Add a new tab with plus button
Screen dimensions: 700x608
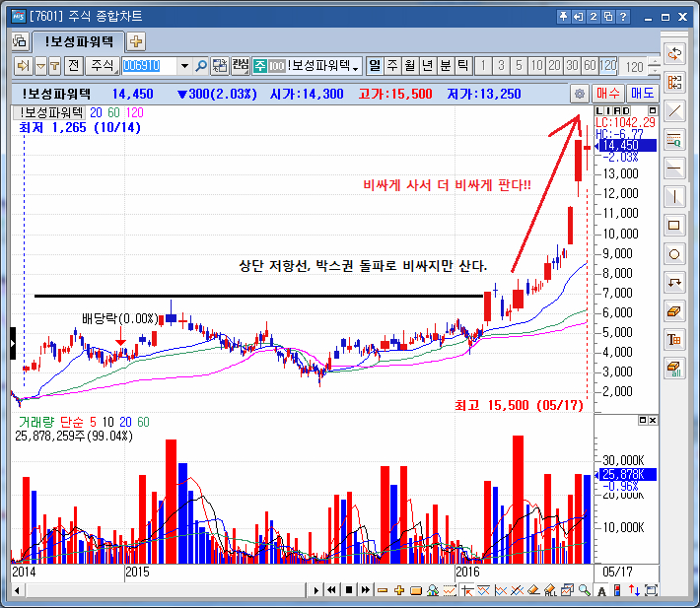tap(136, 41)
